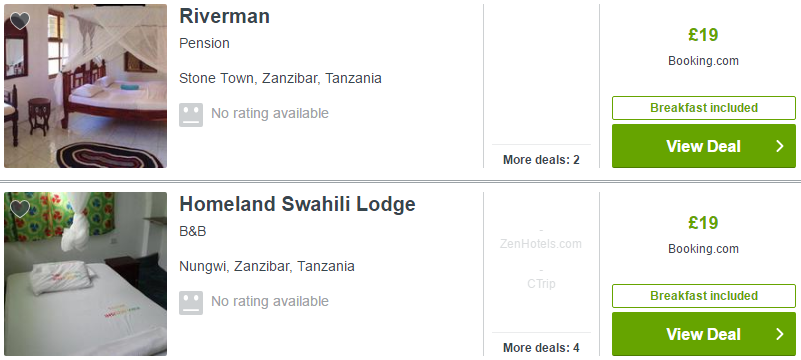This screenshot has height=360, width=801.
Task: Expand More deals: 4 for Homeland Swahili Lodge
Action: click(x=541, y=348)
